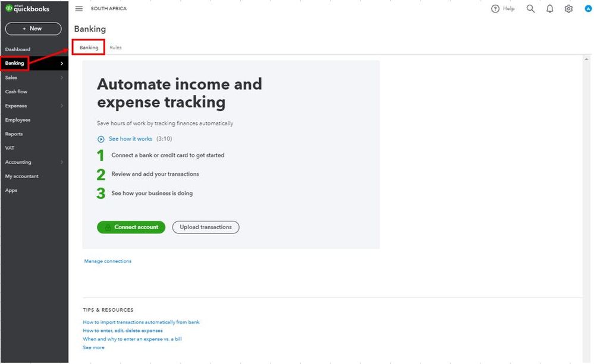Viewport: 594px width, 364px height.
Task: Open the Manage connections link
Action: click(108, 261)
